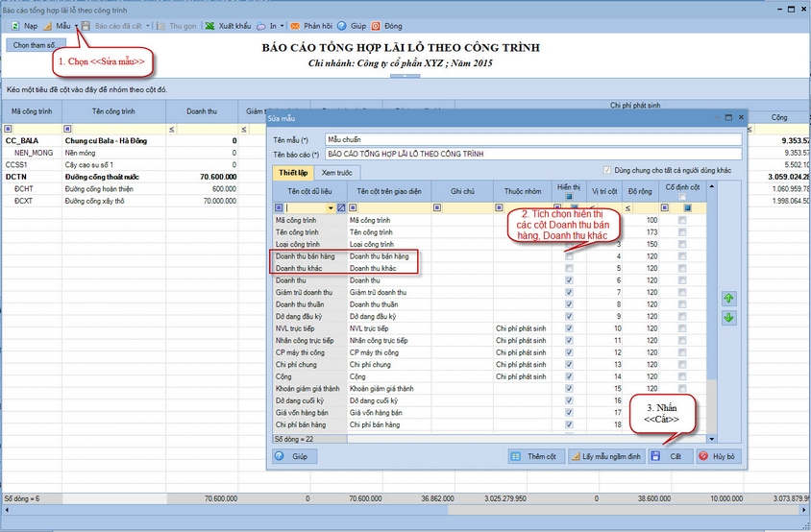Click Doanh thu filter operator in report grid

(x=172, y=130)
